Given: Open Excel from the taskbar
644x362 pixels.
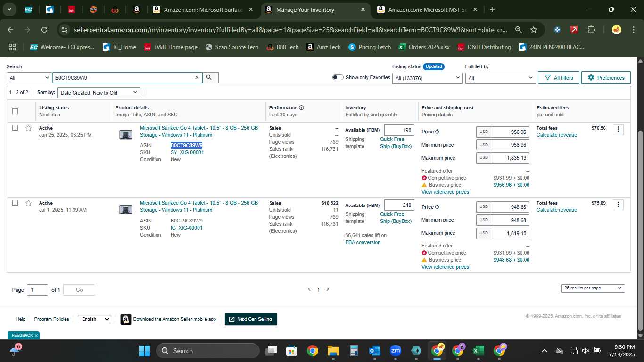Looking at the screenshot, I should 479,351.
